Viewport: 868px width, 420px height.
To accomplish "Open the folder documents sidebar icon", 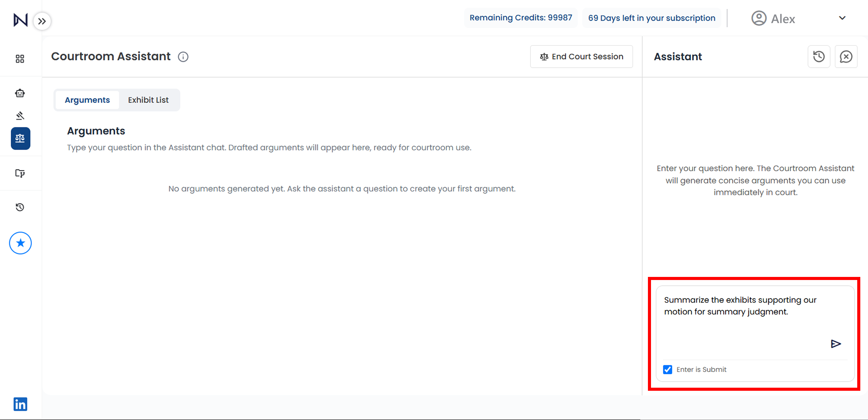I will click(x=20, y=173).
